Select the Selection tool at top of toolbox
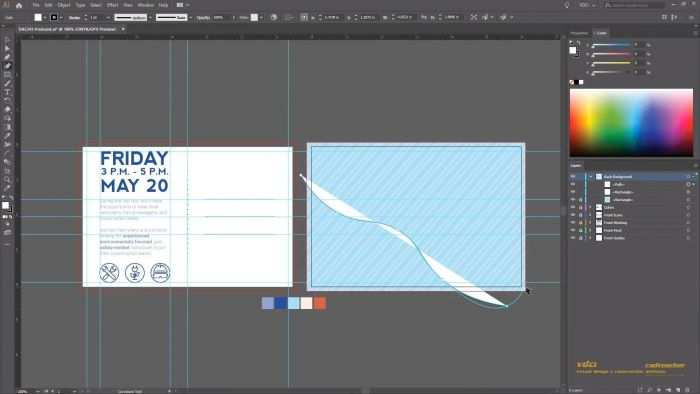The height and width of the screenshot is (394, 700). 7,40
